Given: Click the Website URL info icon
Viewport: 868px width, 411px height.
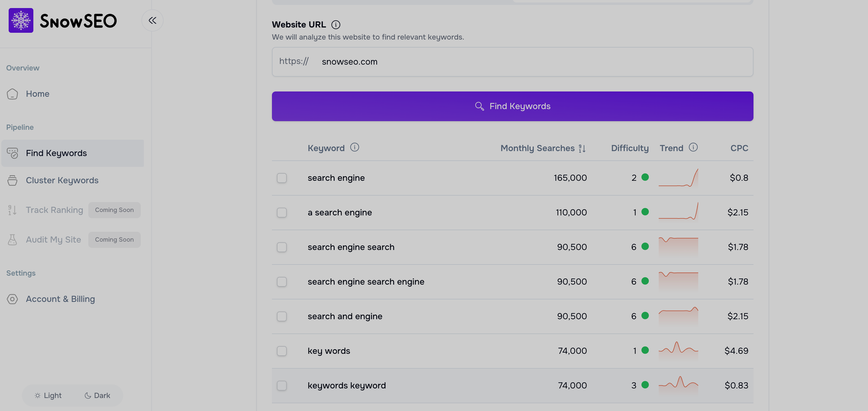Looking at the screenshot, I should [335, 25].
